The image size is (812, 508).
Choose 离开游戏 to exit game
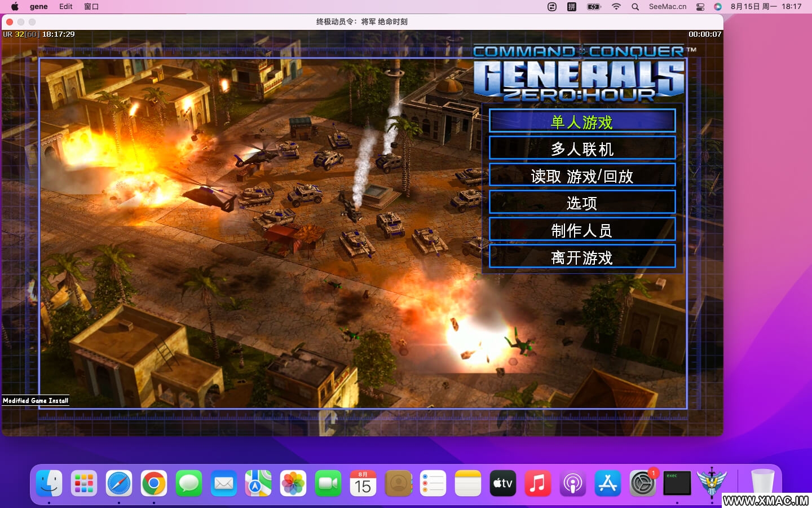tap(582, 256)
